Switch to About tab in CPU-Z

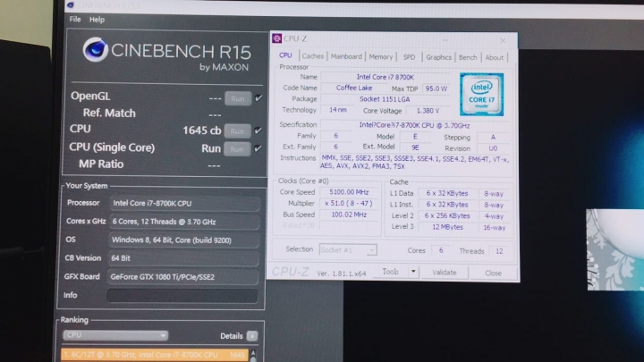[x=494, y=58]
